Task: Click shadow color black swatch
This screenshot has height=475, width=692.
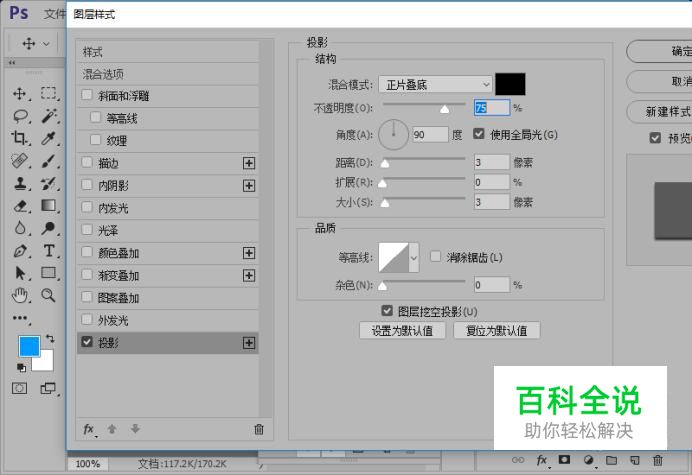Action: [x=510, y=84]
